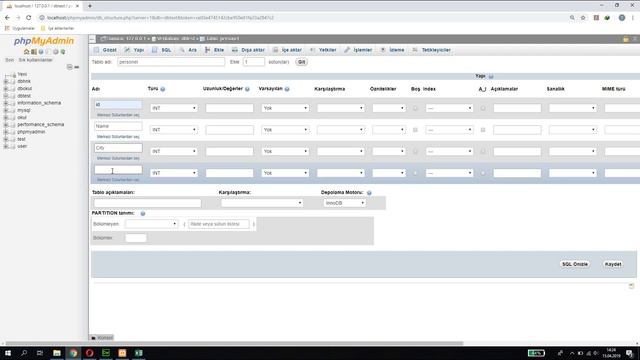The height and width of the screenshot is (360, 640).
Task: Click the Sık kullanılanlar link
Action: pos(36,60)
